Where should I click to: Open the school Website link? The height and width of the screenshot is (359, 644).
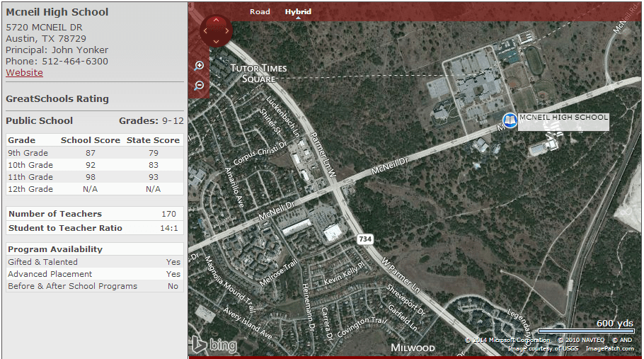[x=24, y=73]
